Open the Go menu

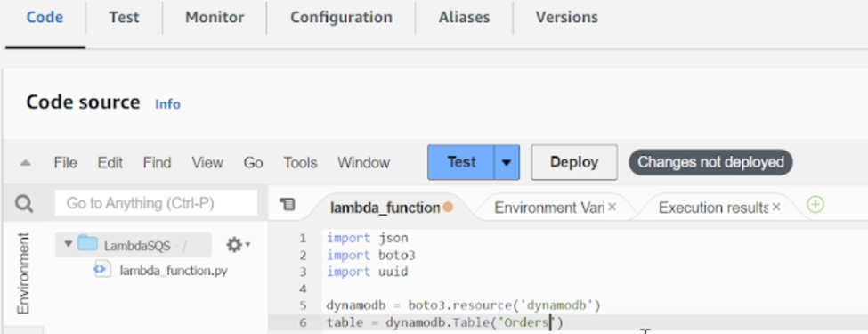(253, 163)
